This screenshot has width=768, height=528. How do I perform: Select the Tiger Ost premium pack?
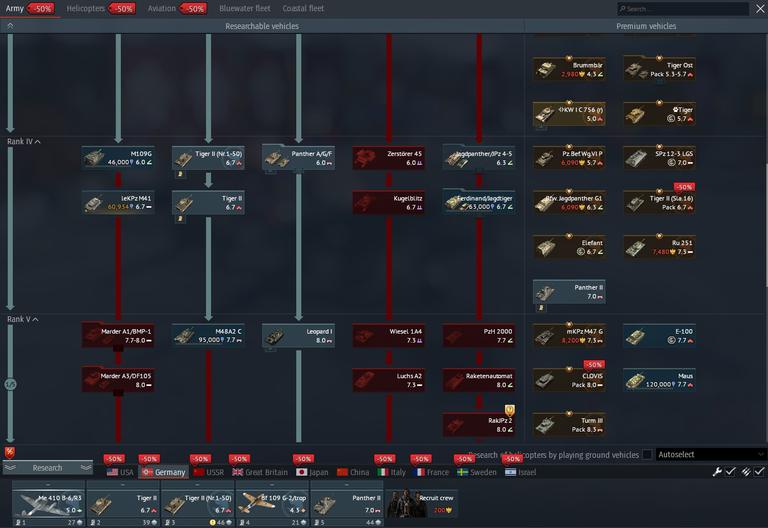point(659,69)
